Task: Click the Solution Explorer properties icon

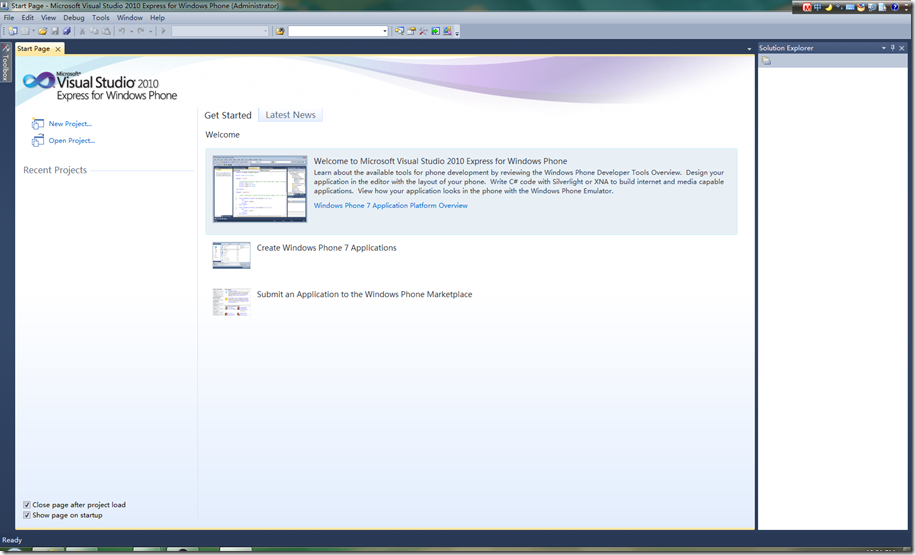Action: [767, 61]
